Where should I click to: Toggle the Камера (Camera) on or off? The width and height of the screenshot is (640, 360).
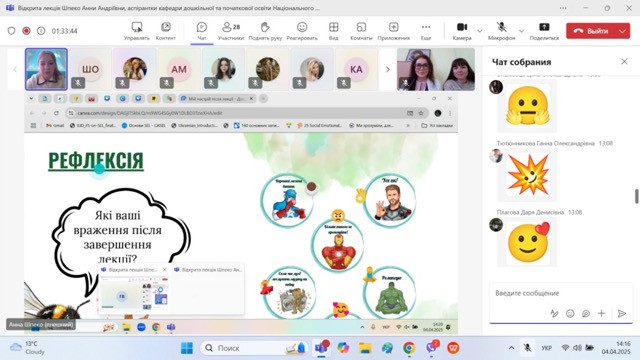click(x=462, y=31)
